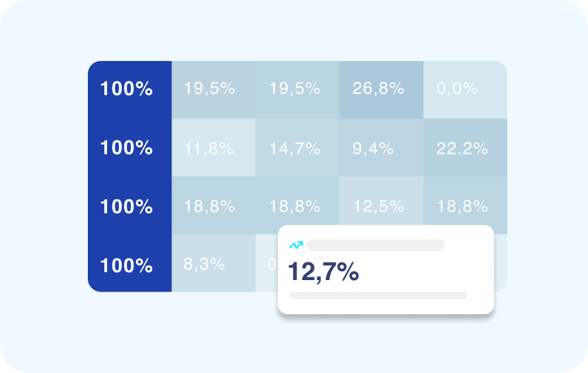Viewport: 588px width, 373px height.
Task: Click the 22.2% cell
Action: tap(462, 148)
